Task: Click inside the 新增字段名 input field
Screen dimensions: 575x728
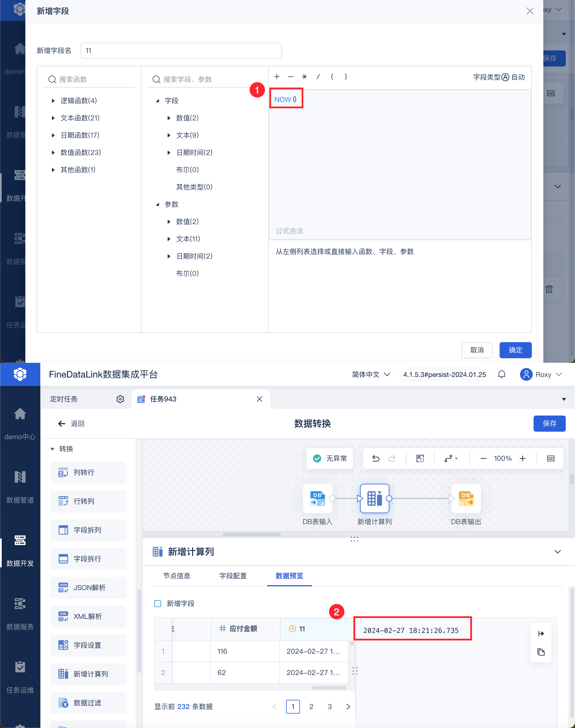Action: tap(181, 50)
